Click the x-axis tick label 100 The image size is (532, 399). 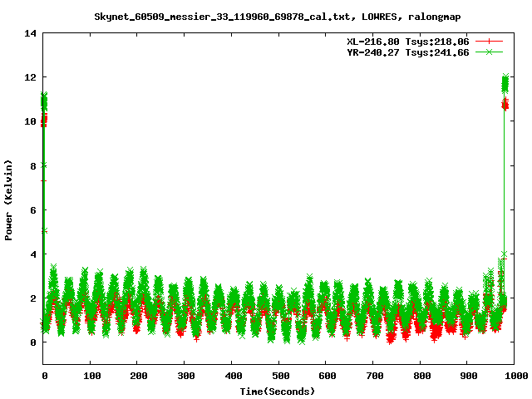(92, 376)
